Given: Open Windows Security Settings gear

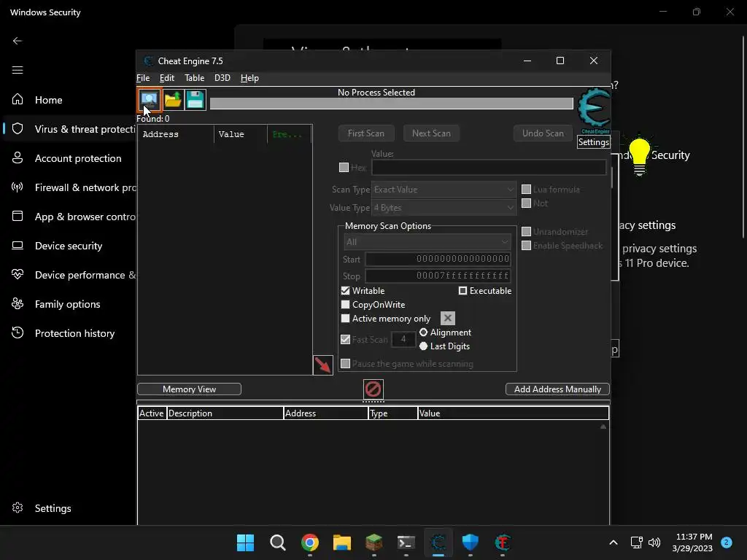Looking at the screenshot, I should (x=42, y=508).
